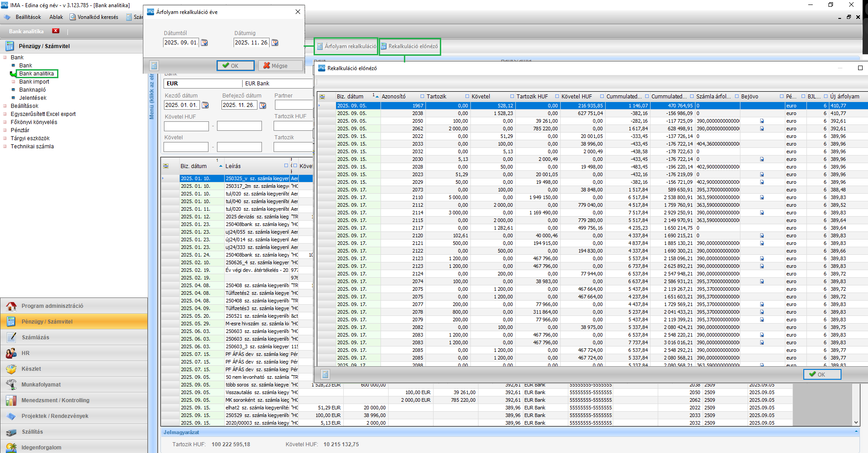Toggle filter box on Követel HUF column
Image resolution: width=868 pixels, height=453 pixels.
602,97
